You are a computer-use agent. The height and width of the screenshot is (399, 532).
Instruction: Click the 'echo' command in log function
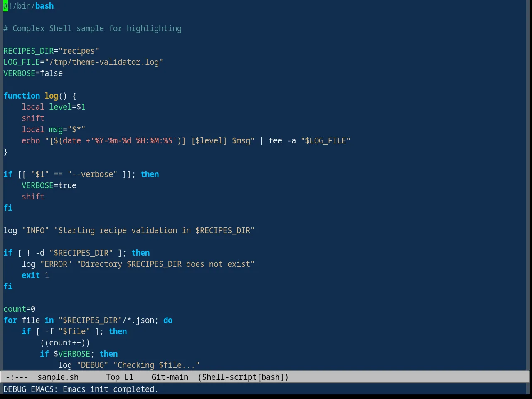pos(31,141)
